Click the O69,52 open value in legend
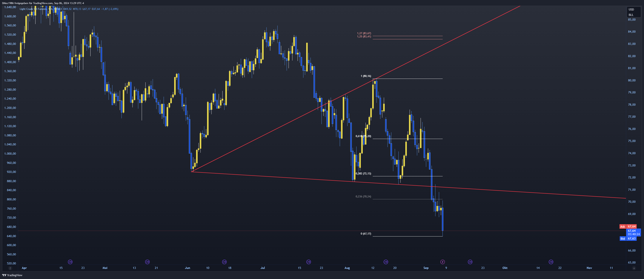The width and height of the screenshot is (644, 279). point(68,9)
